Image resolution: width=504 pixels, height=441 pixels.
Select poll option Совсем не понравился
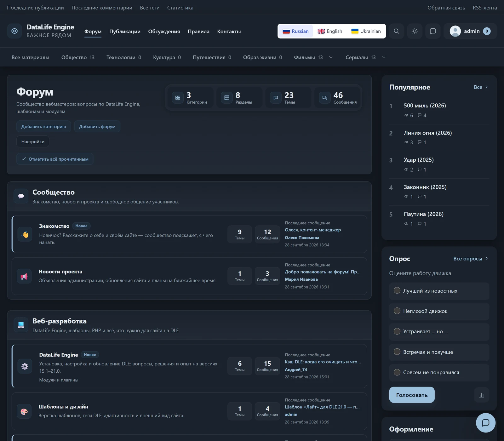click(x=439, y=372)
